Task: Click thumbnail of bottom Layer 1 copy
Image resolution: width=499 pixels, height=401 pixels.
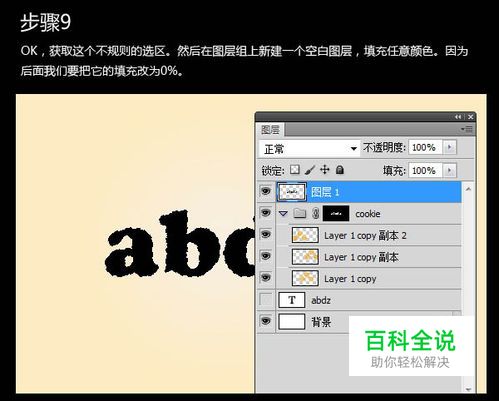Action: pyautogui.click(x=305, y=278)
